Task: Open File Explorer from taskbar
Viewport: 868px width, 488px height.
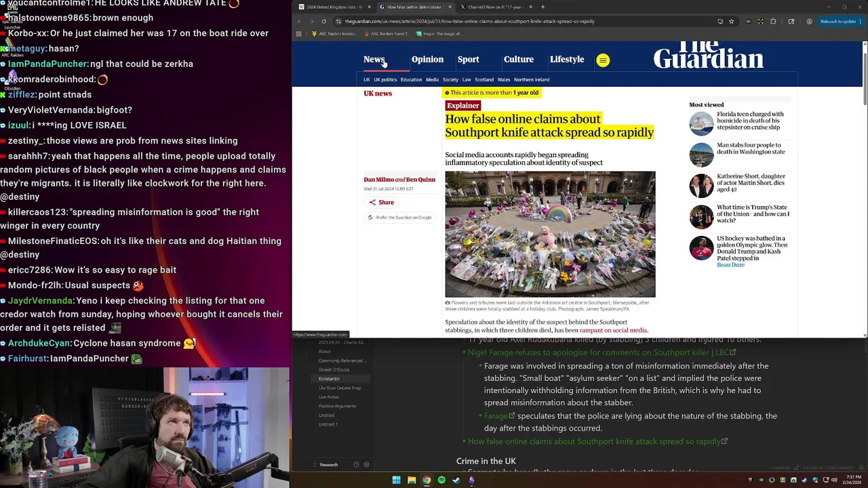Action: point(411,480)
